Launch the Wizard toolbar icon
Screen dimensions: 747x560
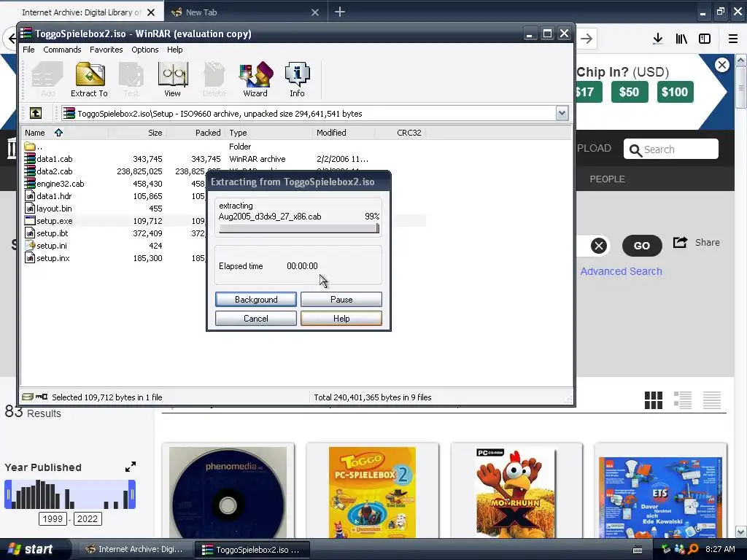[x=255, y=79]
